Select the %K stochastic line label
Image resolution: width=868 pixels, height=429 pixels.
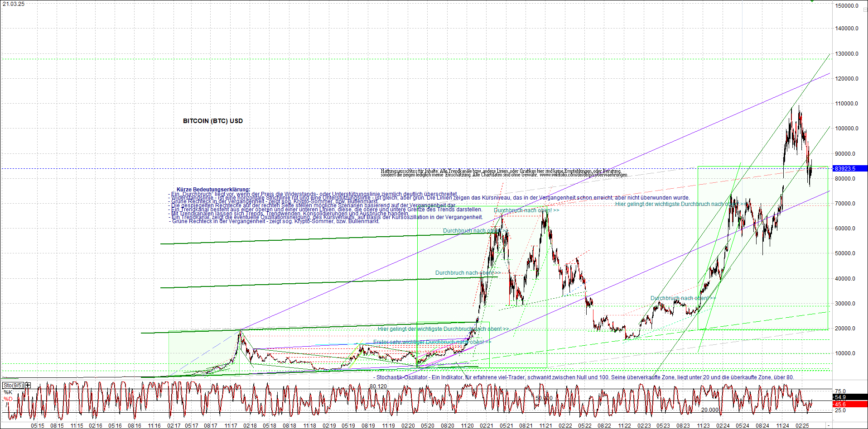tap(8, 392)
